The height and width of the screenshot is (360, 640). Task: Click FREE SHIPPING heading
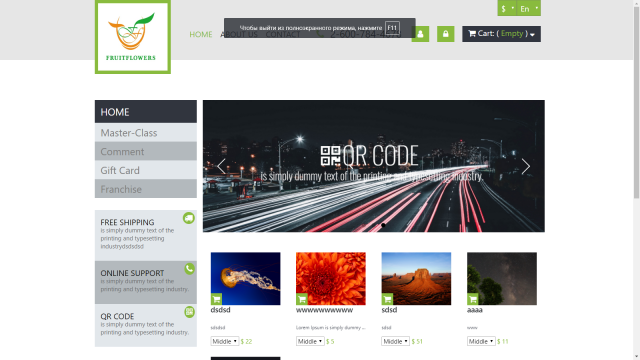coord(127,222)
